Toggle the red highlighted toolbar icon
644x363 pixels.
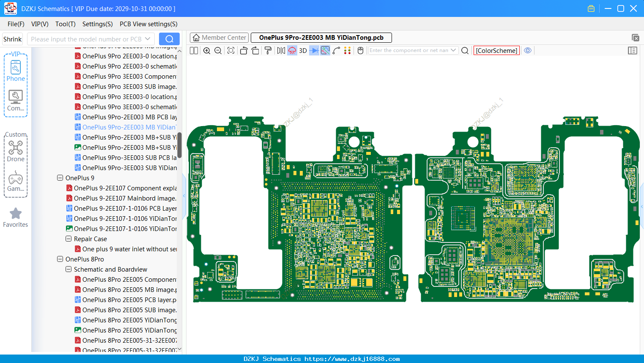pos(292,50)
